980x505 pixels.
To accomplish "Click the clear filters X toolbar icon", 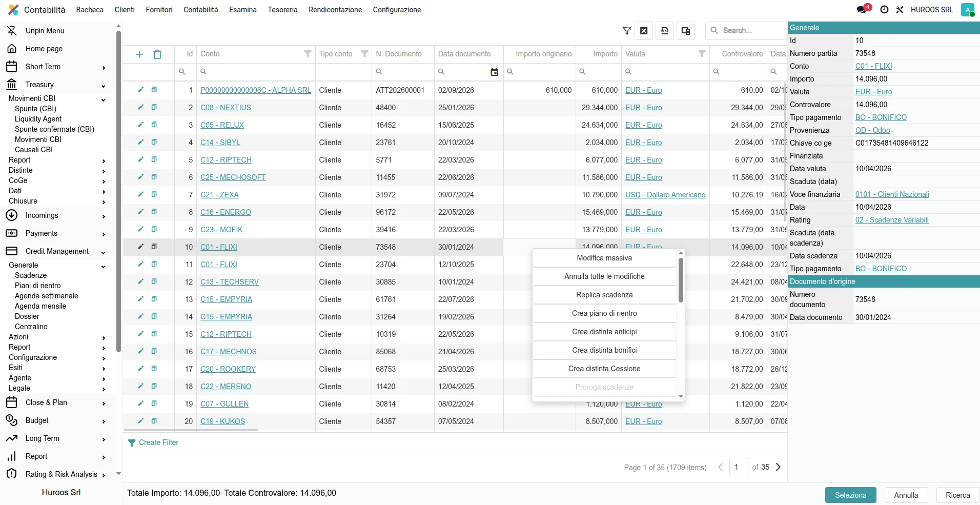I will (644, 31).
